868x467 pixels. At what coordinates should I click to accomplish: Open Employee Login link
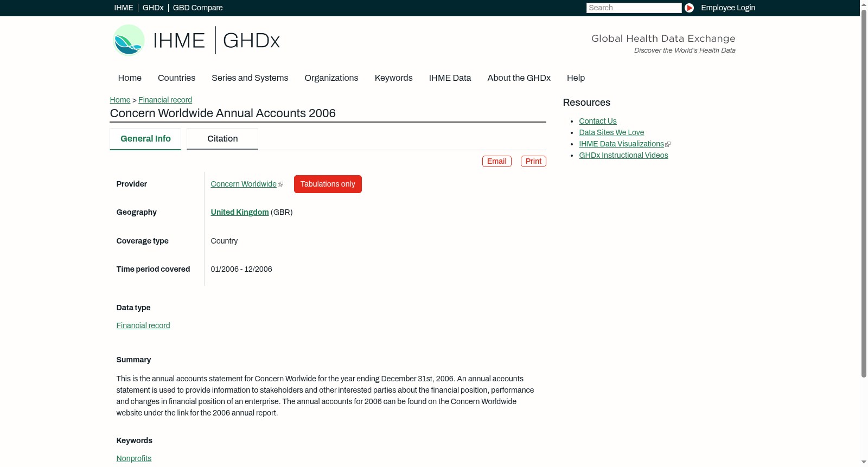click(728, 8)
